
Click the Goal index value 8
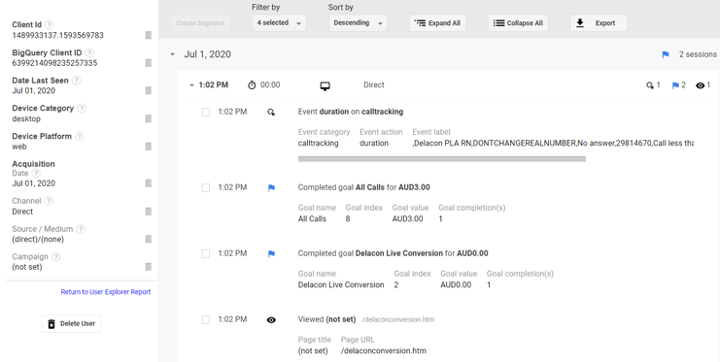(348, 219)
